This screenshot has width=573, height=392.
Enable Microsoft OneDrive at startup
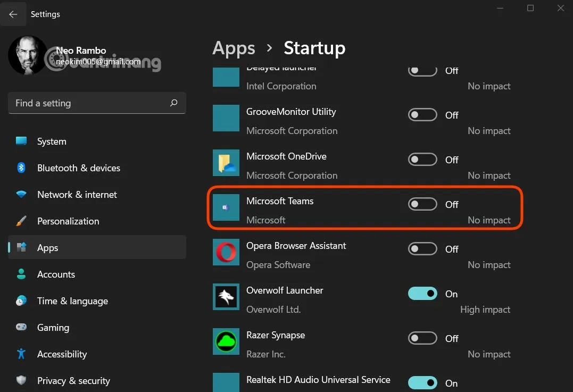pyautogui.click(x=422, y=159)
